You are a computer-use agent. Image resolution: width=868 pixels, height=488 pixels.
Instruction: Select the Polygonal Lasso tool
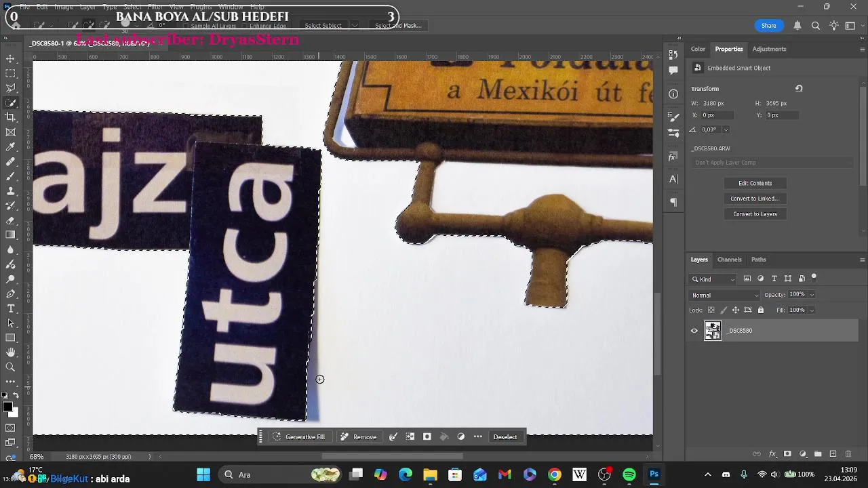(11, 88)
